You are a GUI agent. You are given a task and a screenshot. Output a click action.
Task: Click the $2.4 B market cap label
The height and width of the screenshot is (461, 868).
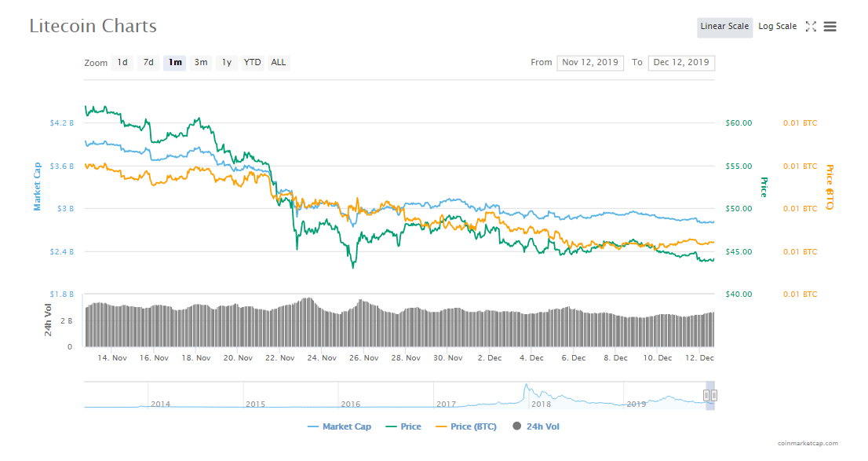click(61, 251)
